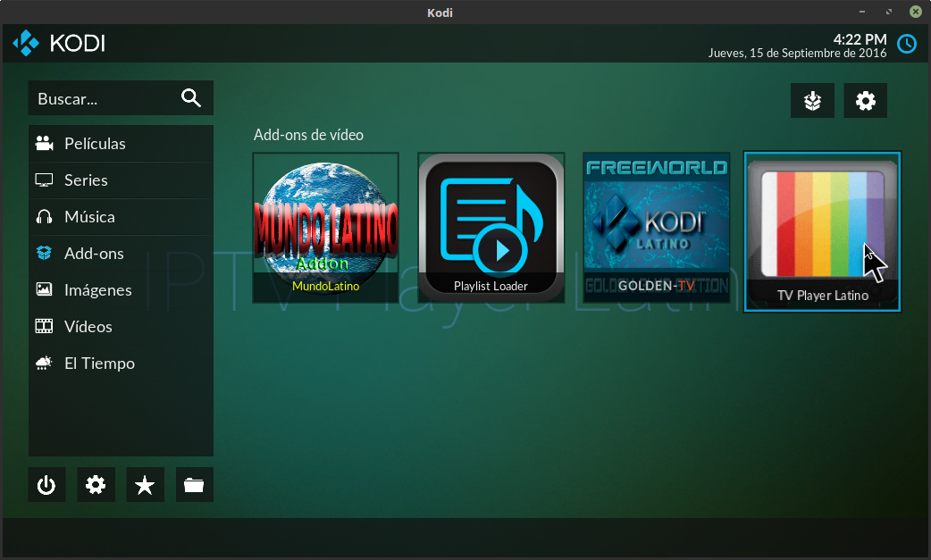Launch the MundoLatino video add-on

[x=325, y=228]
